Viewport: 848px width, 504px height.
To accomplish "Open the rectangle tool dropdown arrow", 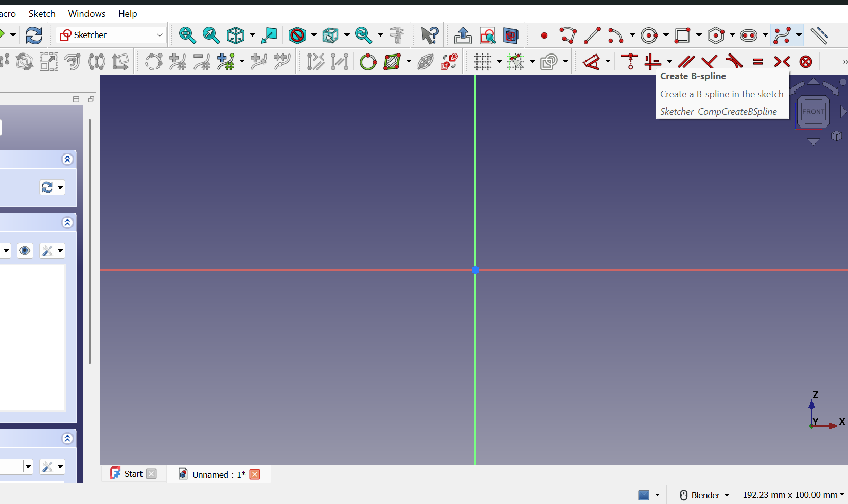I will coord(699,35).
